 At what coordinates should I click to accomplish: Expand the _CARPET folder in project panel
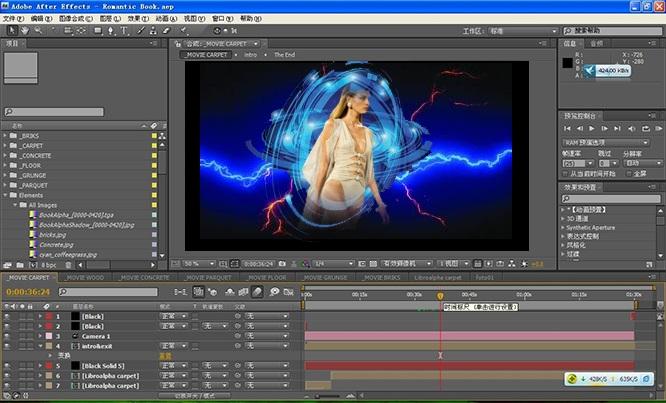tap(6, 146)
